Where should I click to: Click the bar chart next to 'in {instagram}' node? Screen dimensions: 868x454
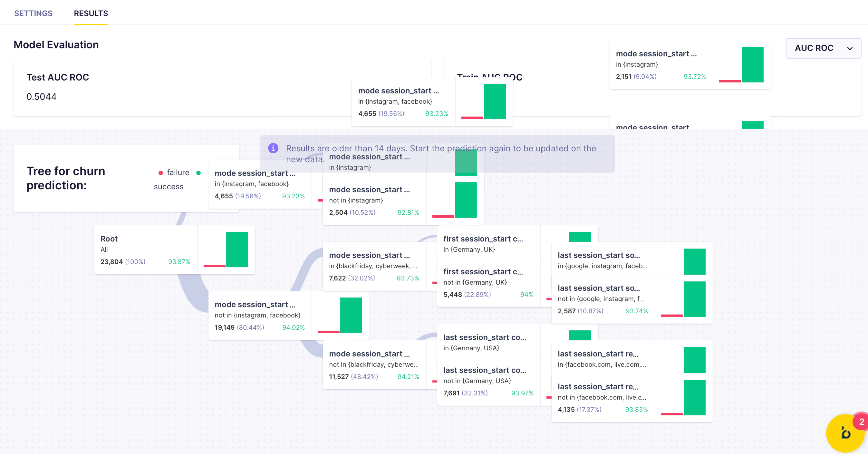pos(466,163)
